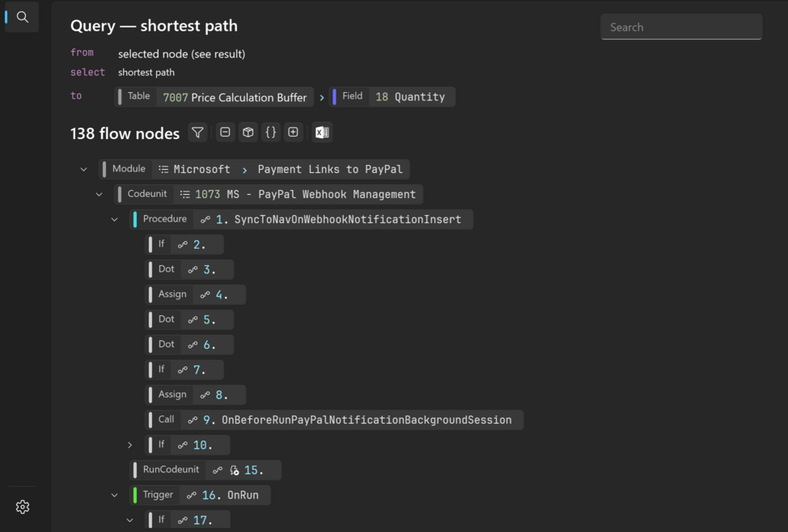The height and width of the screenshot is (532, 788).
Task: Open the search sidebar icon
Action: point(22,17)
